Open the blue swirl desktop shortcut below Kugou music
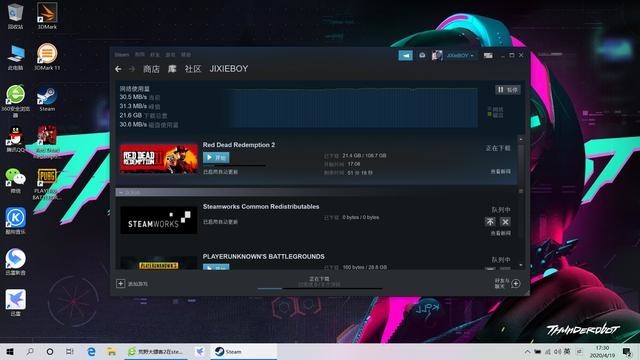Viewport: 640px width, 360px height. pyautogui.click(x=15, y=262)
